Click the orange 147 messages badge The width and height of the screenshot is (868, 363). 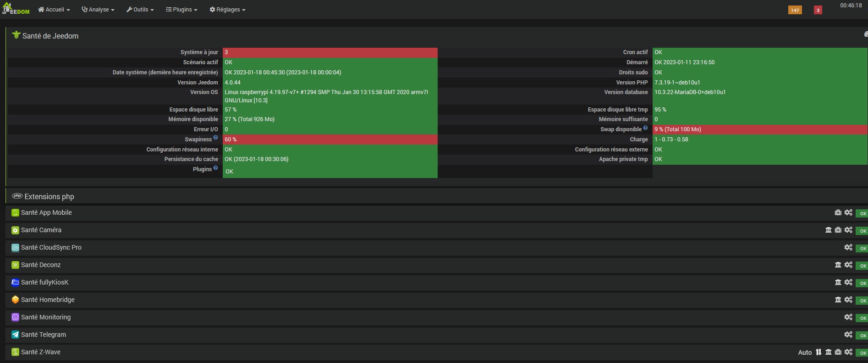pos(795,10)
